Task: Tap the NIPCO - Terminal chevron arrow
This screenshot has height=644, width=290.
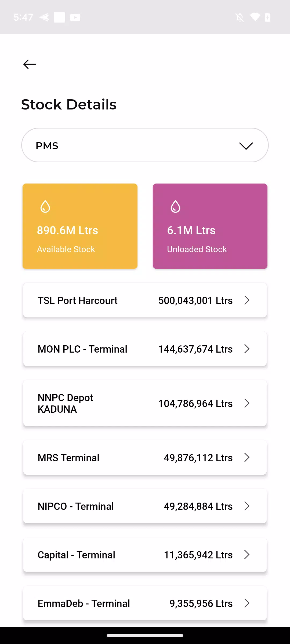Action: [x=247, y=506]
